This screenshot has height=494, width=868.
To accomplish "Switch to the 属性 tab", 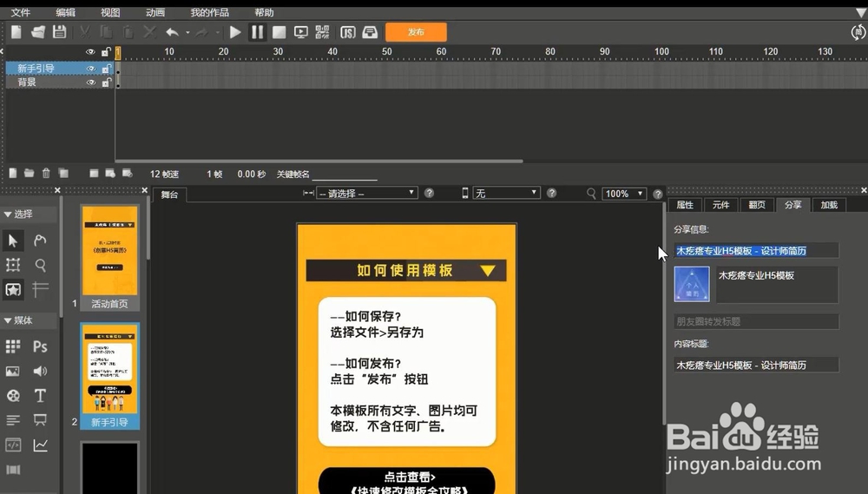I will (685, 205).
